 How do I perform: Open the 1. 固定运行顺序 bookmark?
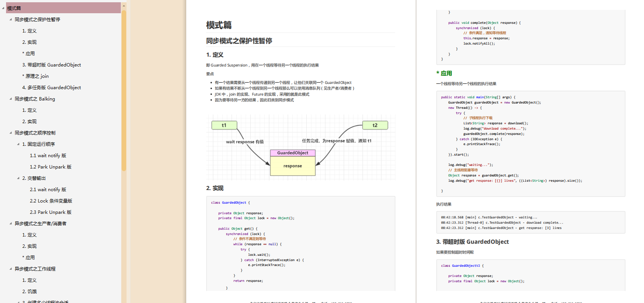pos(39,144)
